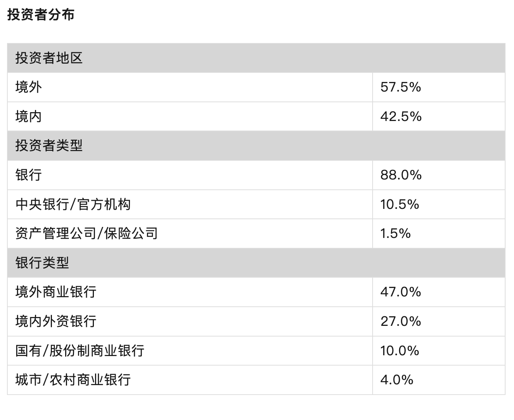Click the 国有/股份制商业银行 row label
514x420 pixels.
click(80, 350)
